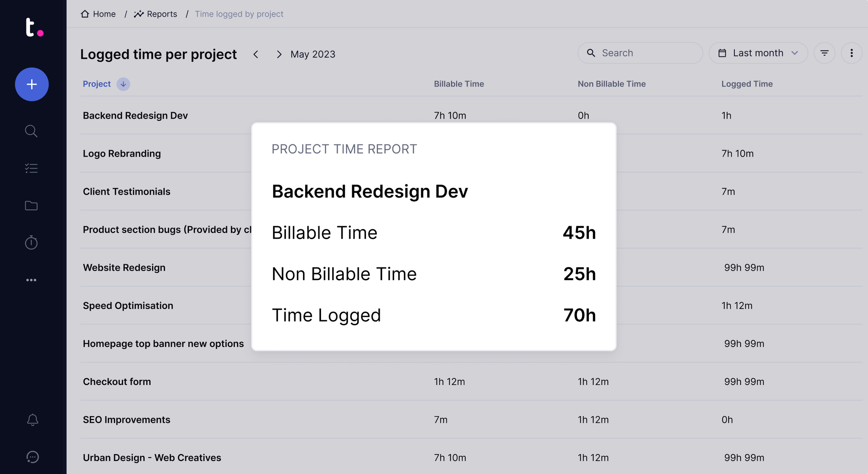
Task: Open Backend Redesign Dev project row
Action: coord(135,115)
